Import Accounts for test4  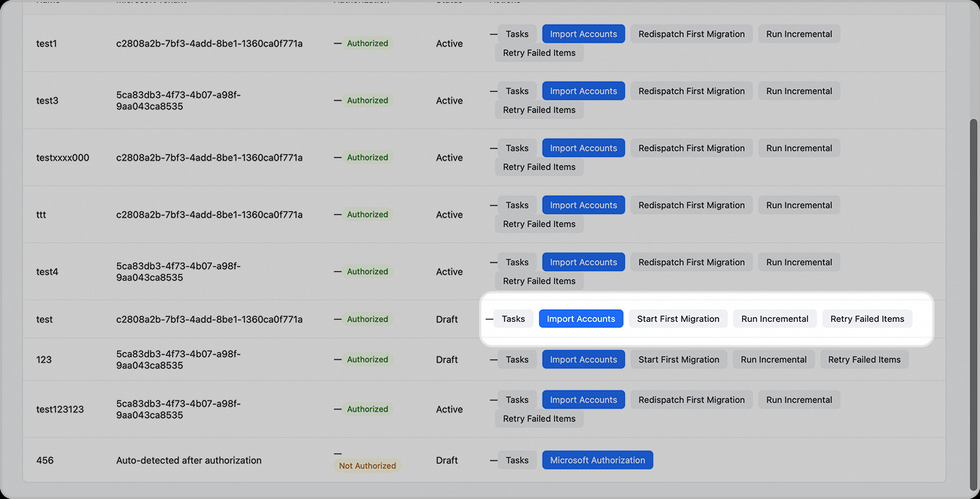(x=583, y=263)
